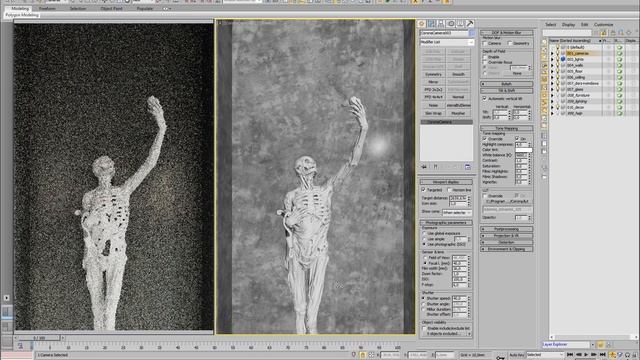The width and height of the screenshot is (640, 360).
Task: Click the Play Animation button
Action: [587, 355]
